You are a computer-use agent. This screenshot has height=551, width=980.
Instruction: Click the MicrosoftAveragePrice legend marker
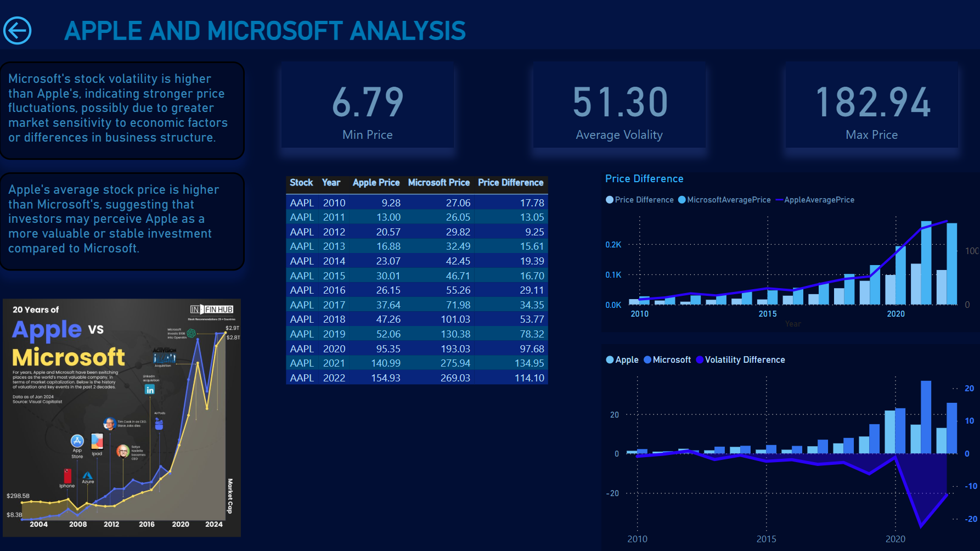(682, 200)
